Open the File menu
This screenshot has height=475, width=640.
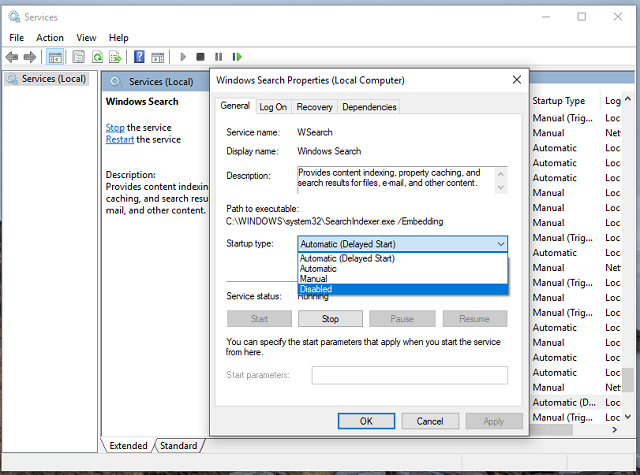[17, 38]
